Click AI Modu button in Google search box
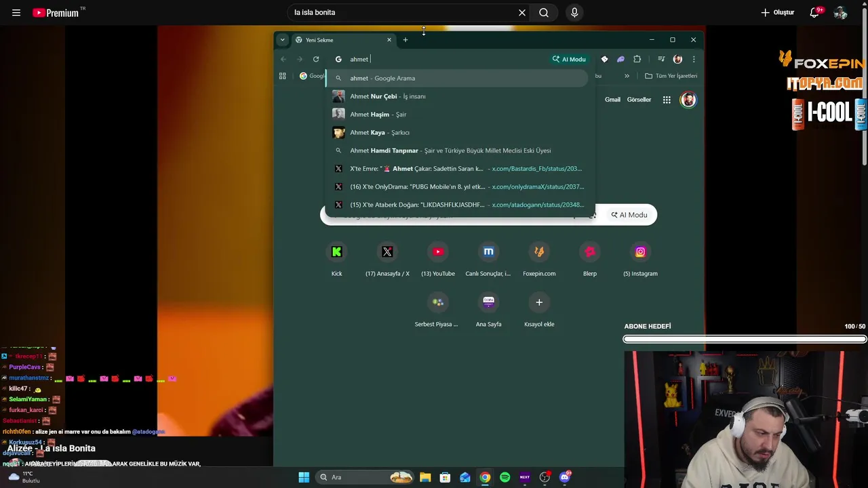Viewport: 868px width, 488px height. (x=629, y=215)
